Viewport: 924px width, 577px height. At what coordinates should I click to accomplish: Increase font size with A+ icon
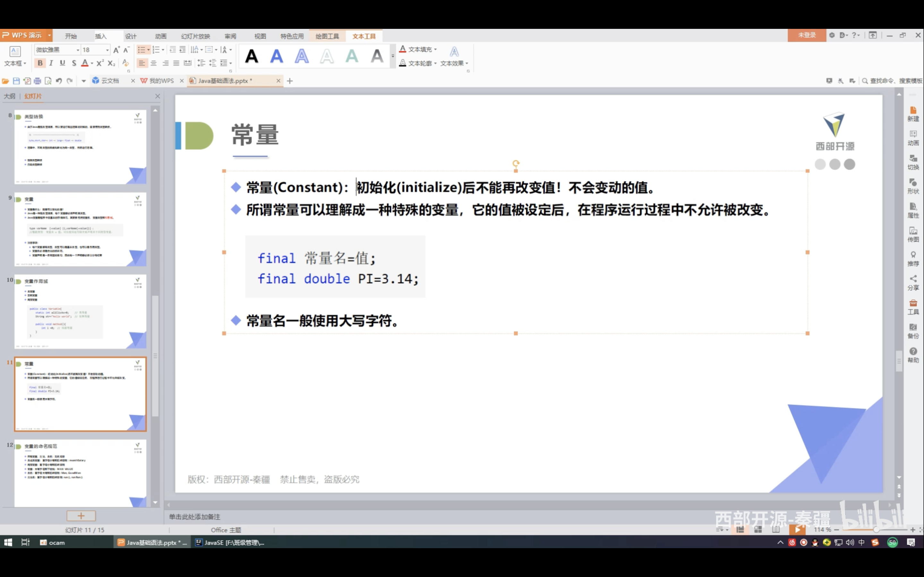116,50
